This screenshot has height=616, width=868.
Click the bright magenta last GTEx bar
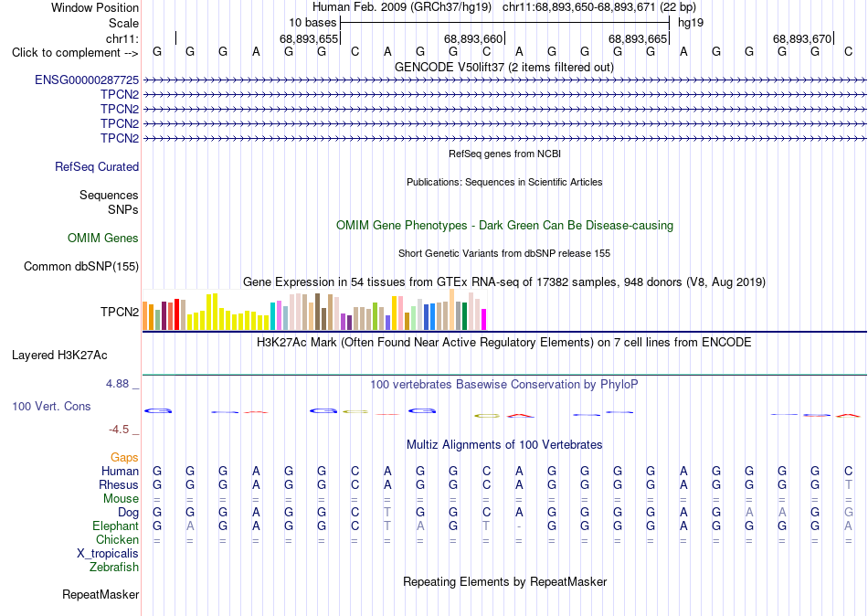pyautogui.click(x=483, y=320)
